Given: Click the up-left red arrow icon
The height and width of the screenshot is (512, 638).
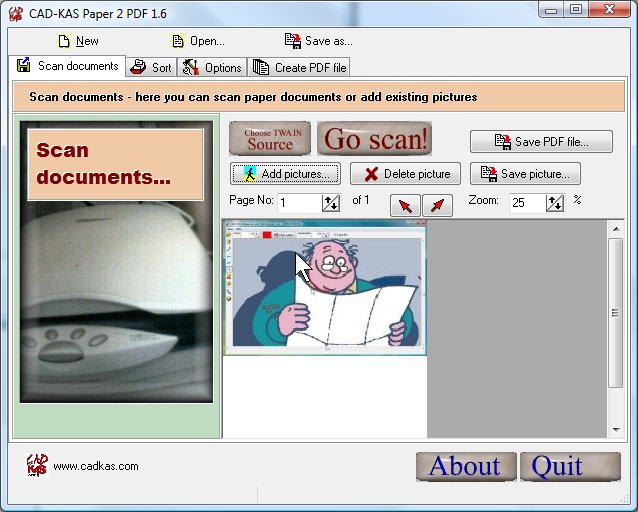Looking at the screenshot, I should click(405, 205).
